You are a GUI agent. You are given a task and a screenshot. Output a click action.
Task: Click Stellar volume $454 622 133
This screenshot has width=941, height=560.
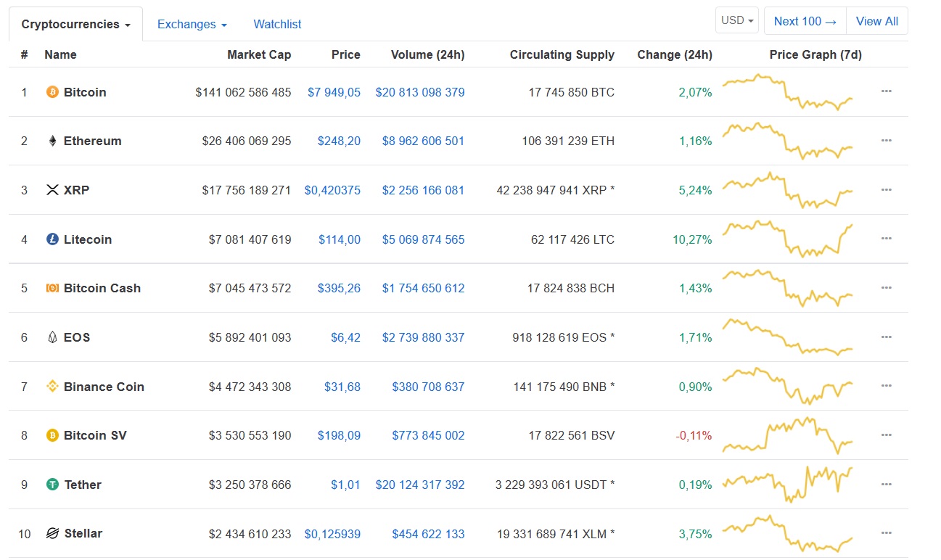[428, 533]
